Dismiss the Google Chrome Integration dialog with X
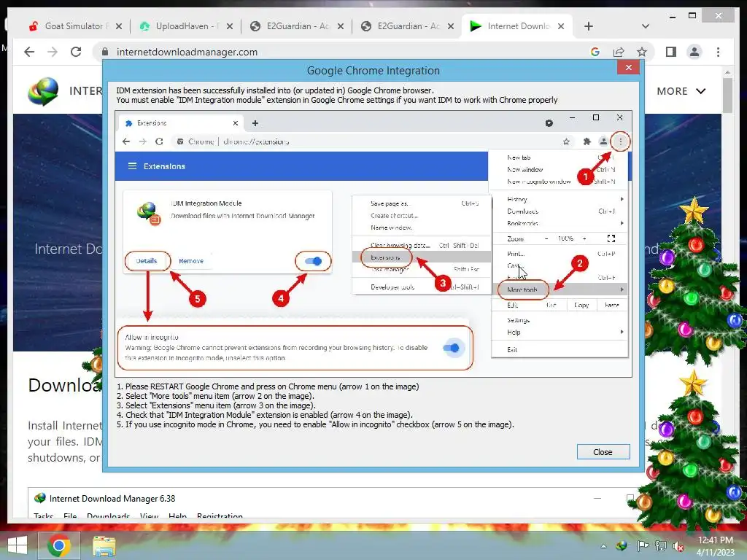747x560 pixels. click(628, 68)
